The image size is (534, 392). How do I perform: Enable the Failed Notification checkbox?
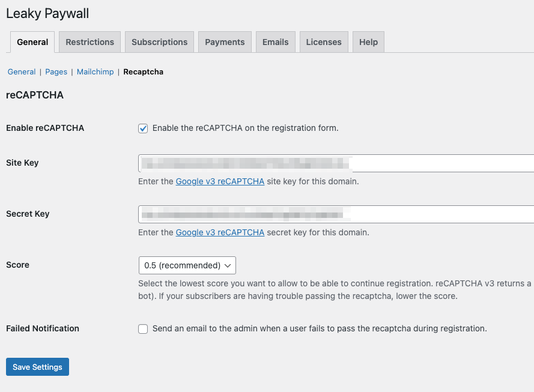pyautogui.click(x=143, y=329)
